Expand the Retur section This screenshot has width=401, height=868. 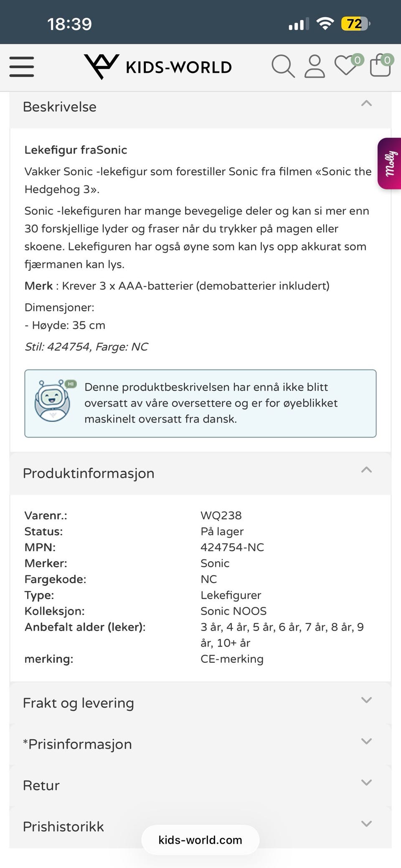(200, 786)
